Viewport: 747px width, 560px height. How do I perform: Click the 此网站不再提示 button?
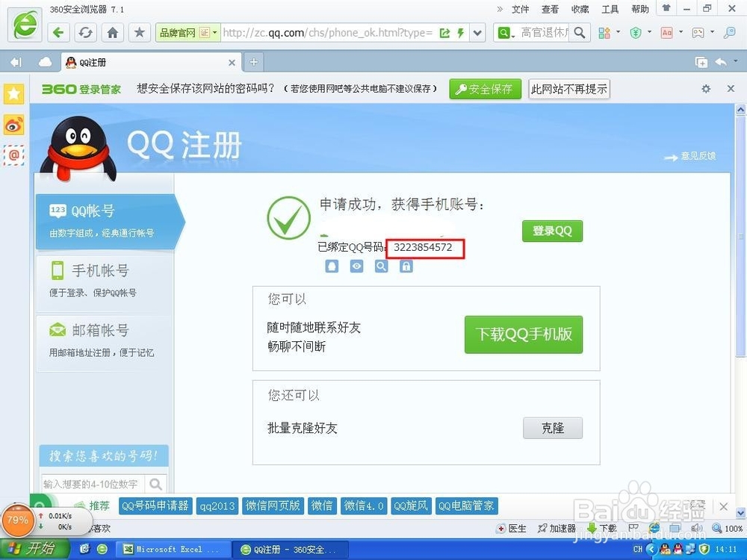(x=568, y=89)
